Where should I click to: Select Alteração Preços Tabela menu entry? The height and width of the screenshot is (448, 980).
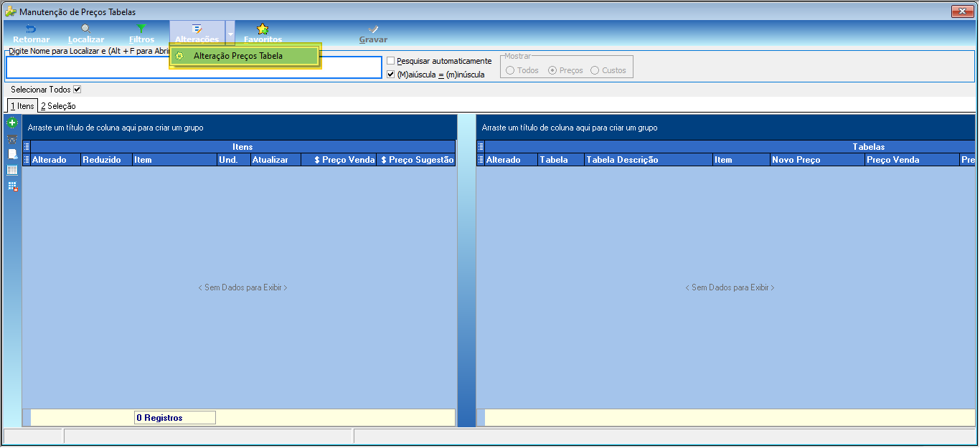point(245,56)
